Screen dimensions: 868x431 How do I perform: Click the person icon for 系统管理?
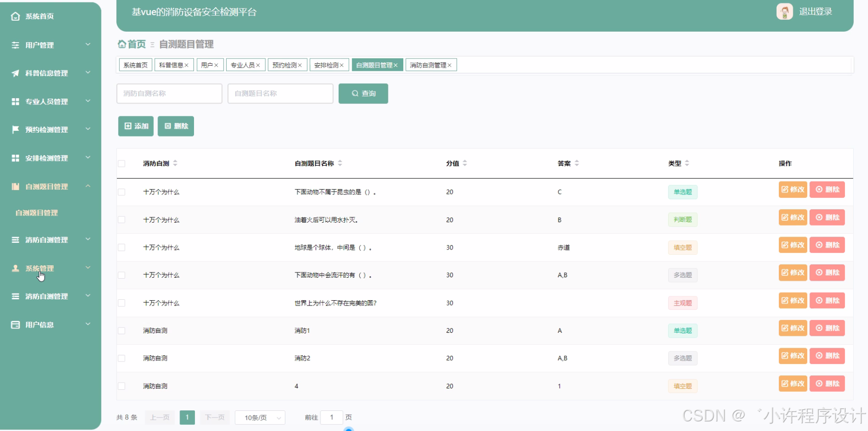tap(15, 268)
